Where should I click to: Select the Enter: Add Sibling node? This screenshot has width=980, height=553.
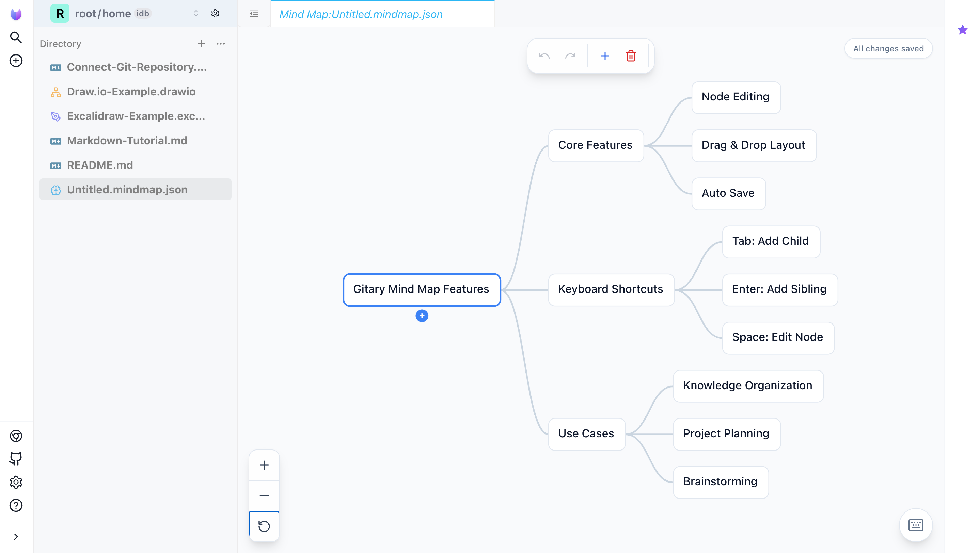[779, 290]
